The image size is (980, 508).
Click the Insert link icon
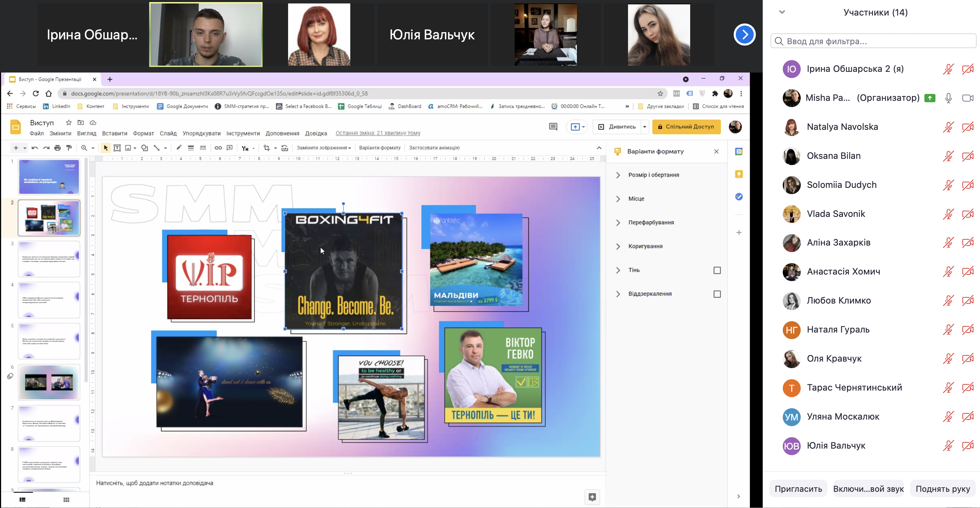(218, 148)
